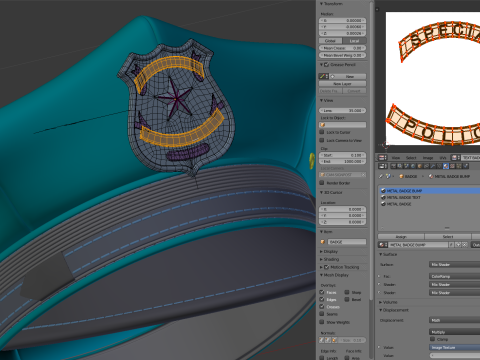
Task: Switch transform orientation to Global
Action: 330,41
